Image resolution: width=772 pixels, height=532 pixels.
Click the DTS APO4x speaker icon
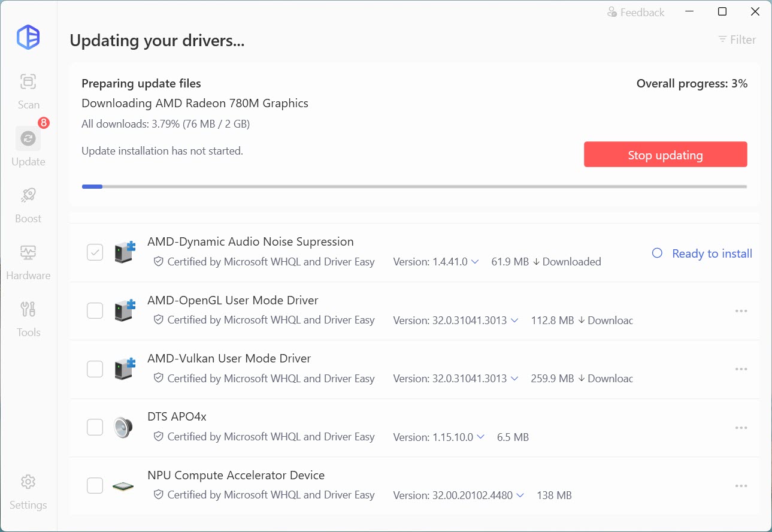click(x=123, y=427)
